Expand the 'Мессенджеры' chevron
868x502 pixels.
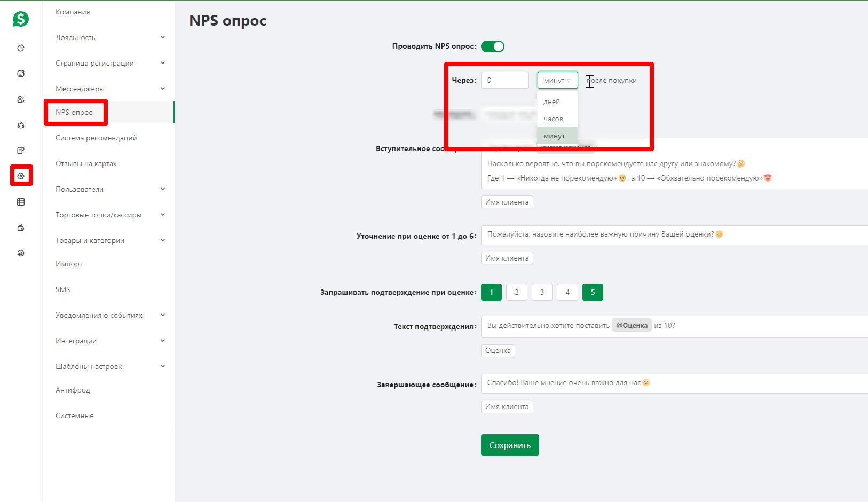(x=163, y=89)
